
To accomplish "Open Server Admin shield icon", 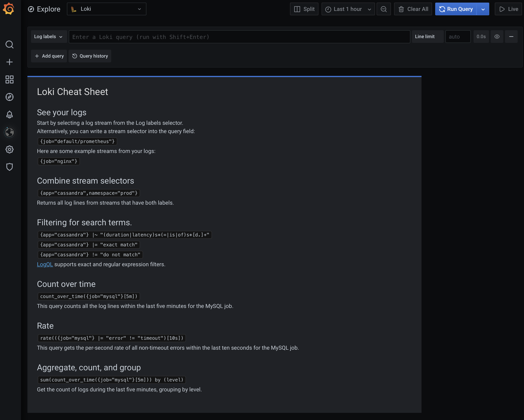I will point(10,167).
